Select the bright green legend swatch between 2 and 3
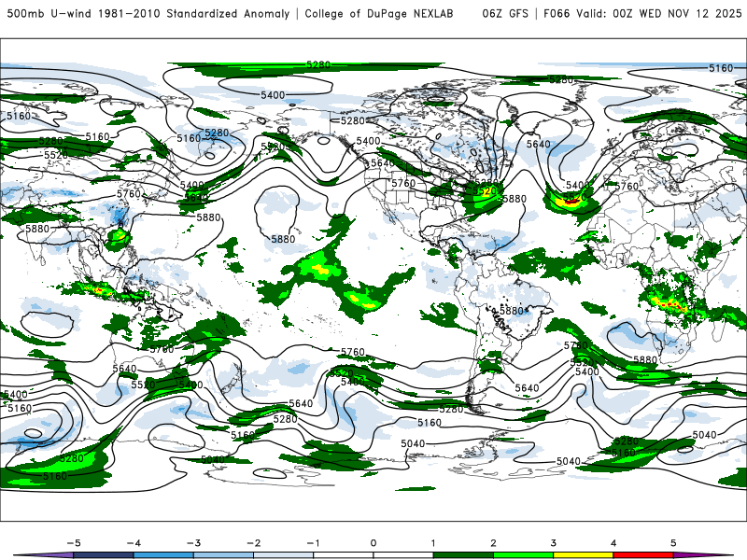 523,555
